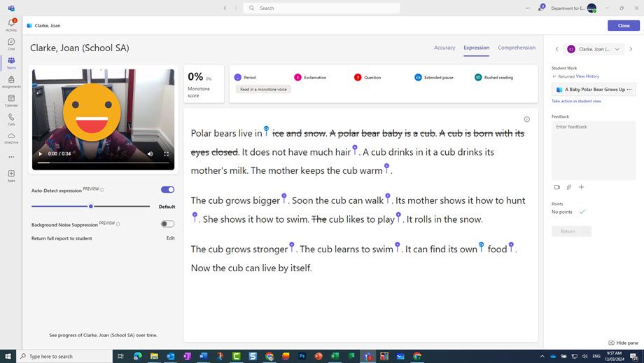Click period marker after 'cub warm'
This screenshot has width=644, height=363.
click(x=386, y=168)
